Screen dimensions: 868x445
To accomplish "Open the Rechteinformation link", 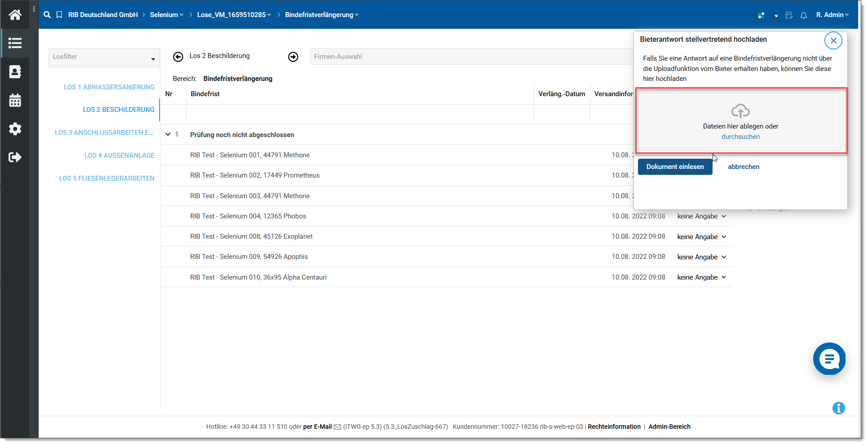I will click(614, 427).
